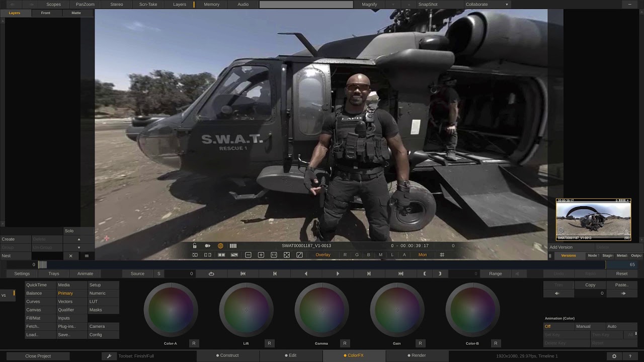
Task: Click the zoom in plus icon
Action: pyautogui.click(x=261, y=255)
